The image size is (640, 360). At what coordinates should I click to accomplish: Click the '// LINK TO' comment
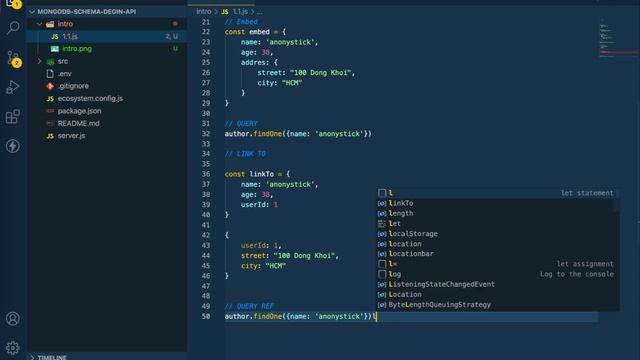[x=245, y=154]
